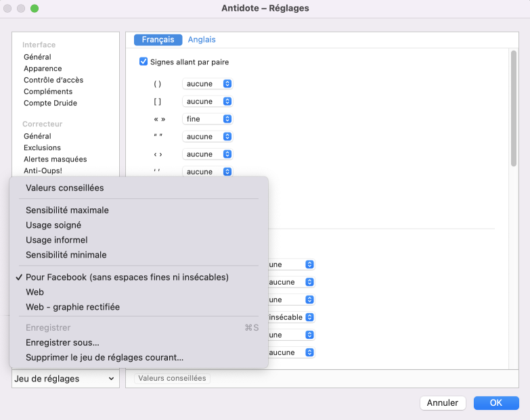Choose Valeurs conseillées in the popup menu
Screen dimensions: 530x420
click(65, 188)
